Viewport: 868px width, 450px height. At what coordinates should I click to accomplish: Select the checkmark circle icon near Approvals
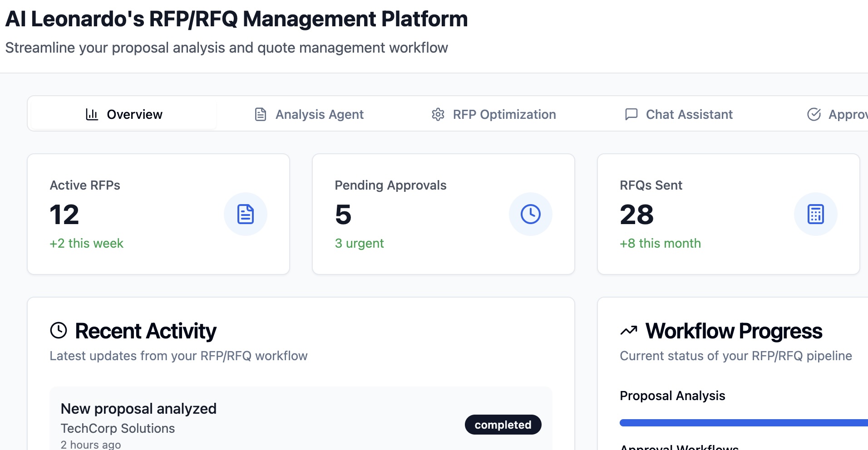pyautogui.click(x=814, y=114)
